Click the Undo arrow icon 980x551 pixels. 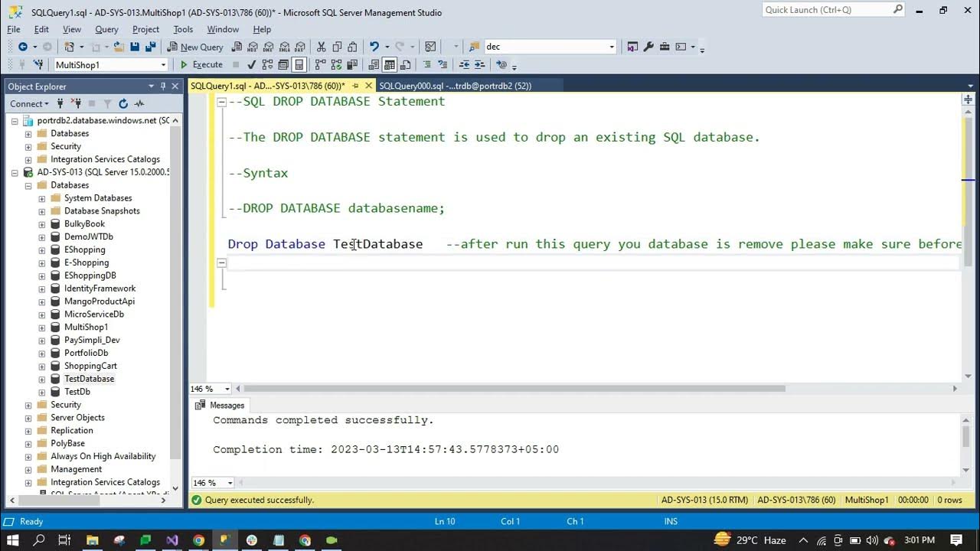pos(374,47)
